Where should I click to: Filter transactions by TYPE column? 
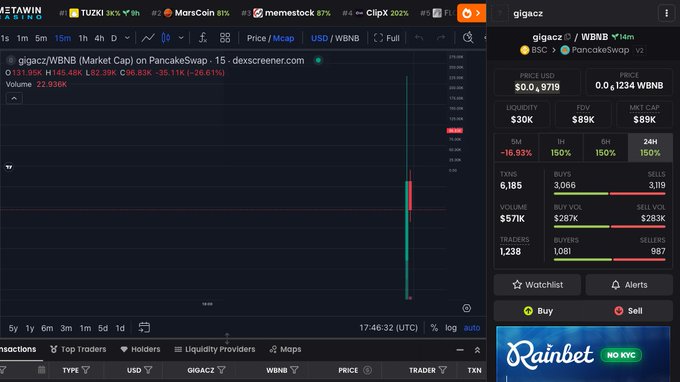click(86, 370)
